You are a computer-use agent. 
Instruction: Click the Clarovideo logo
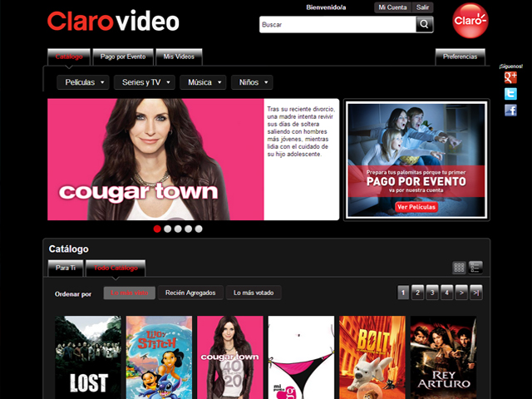(113, 22)
